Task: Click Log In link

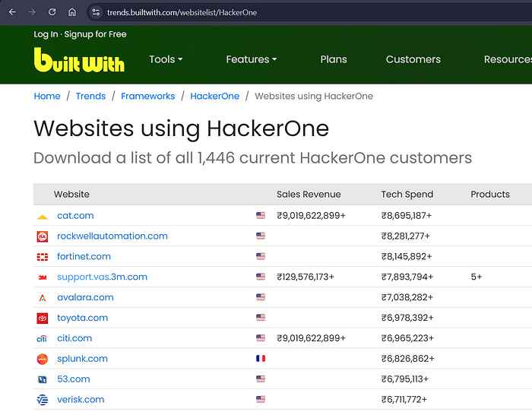Action: coord(46,34)
